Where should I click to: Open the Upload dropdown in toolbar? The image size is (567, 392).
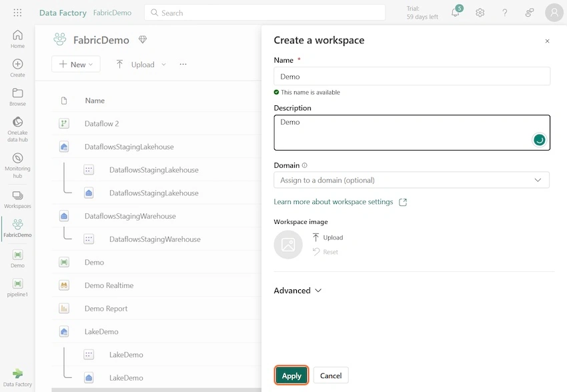pyautogui.click(x=141, y=64)
